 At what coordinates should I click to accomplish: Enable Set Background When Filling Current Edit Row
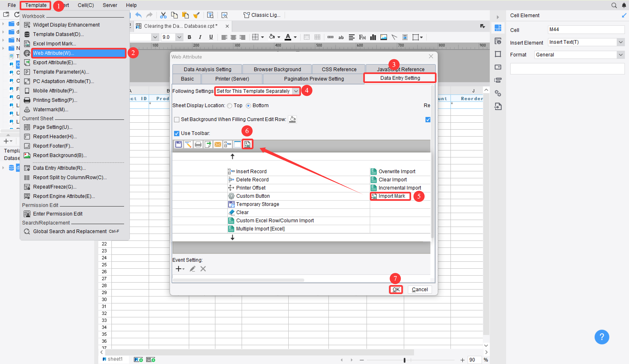tap(177, 119)
